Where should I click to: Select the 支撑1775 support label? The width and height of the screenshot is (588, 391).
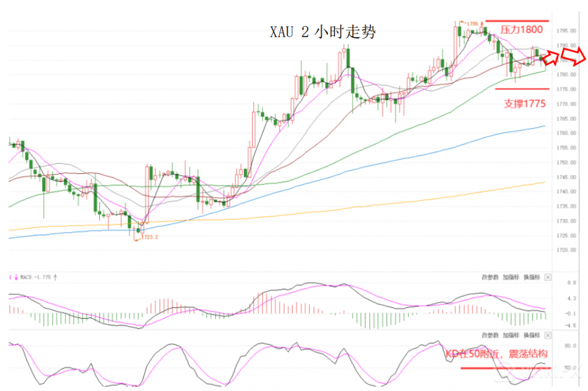(x=524, y=104)
